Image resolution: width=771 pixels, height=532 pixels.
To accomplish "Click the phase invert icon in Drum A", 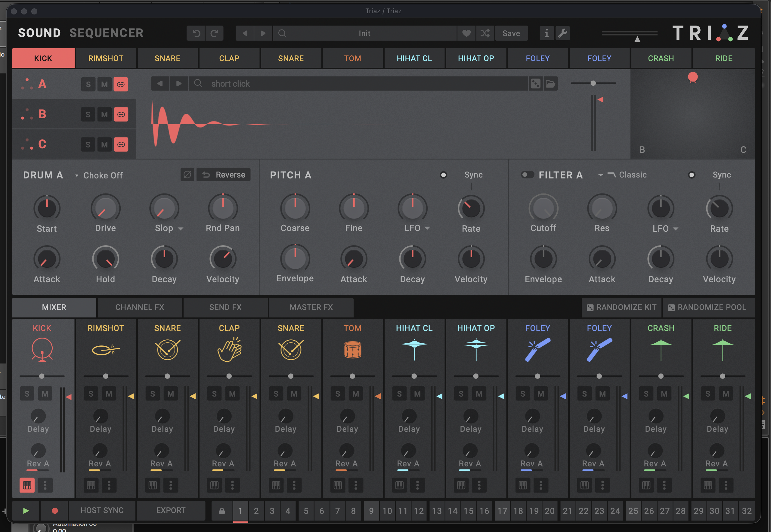I will tap(187, 175).
